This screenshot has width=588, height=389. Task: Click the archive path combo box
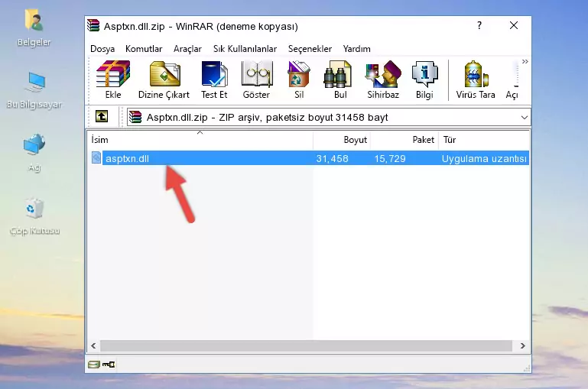coord(329,117)
